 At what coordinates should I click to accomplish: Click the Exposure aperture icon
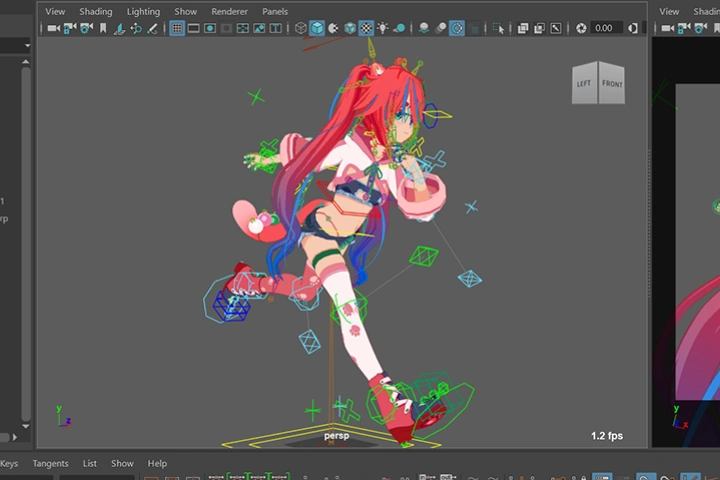coord(581,28)
